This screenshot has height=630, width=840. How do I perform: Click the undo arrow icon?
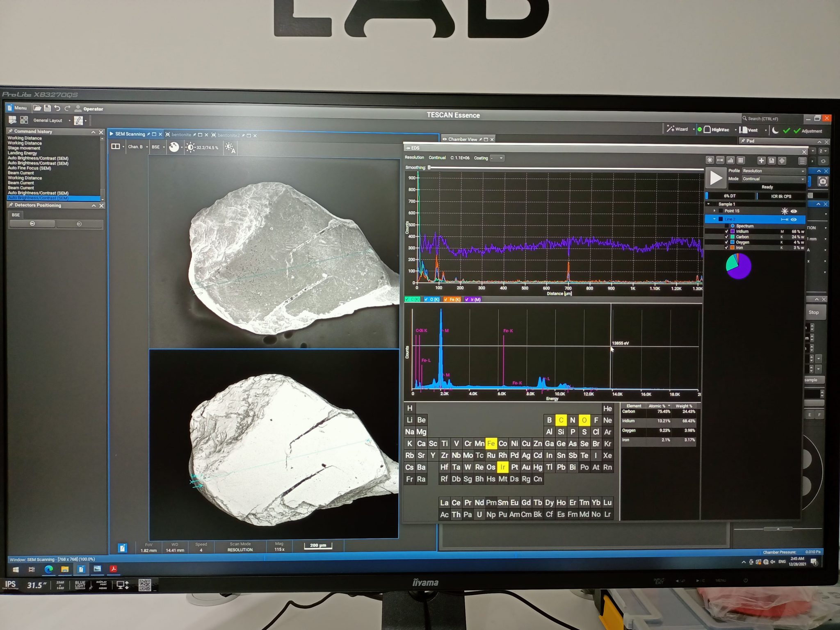tap(57, 108)
